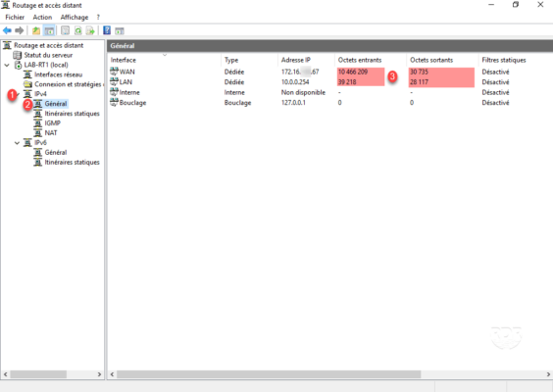The height and width of the screenshot is (392, 553).
Task: Open the Fichier menu
Action: click(15, 17)
